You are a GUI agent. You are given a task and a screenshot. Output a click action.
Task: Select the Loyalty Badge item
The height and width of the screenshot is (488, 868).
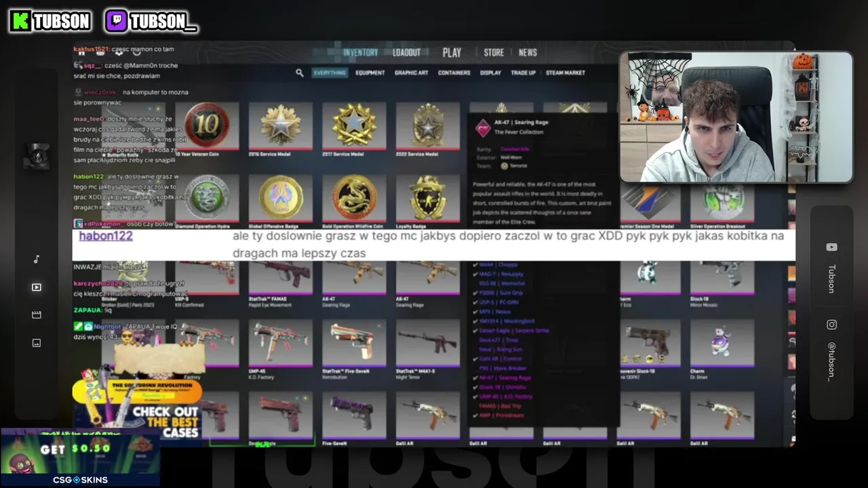click(x=427, y=202)
